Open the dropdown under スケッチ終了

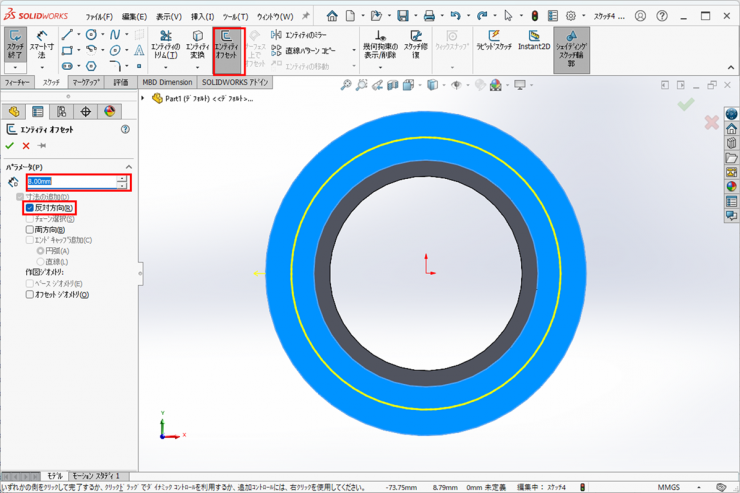point(15,68)
